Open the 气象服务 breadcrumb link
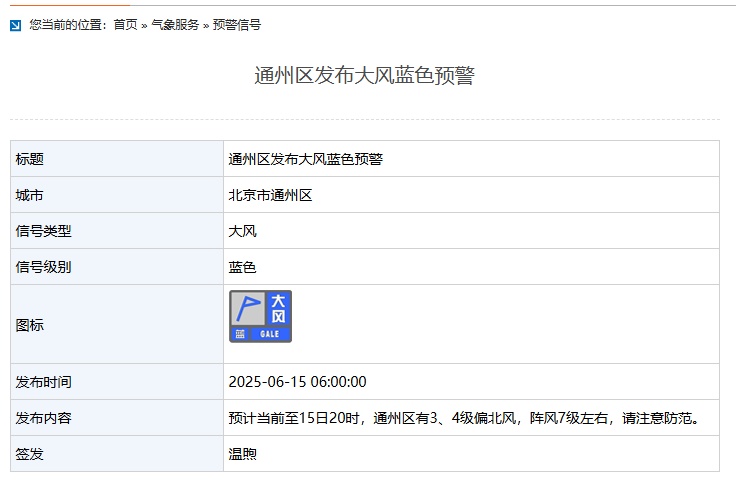 point(175,25)
